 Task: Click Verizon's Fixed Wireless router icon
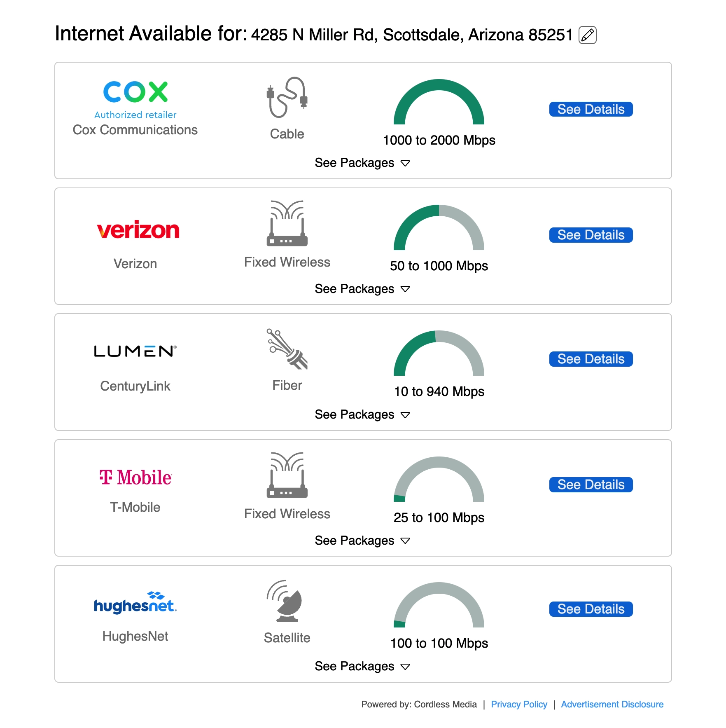pyautogui.click(x=287, y=223)
